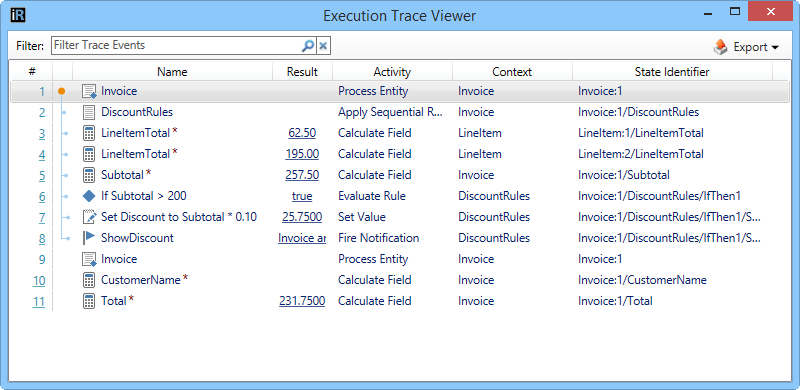800x390 pixels.
Task: Close the Execution Trace Viewer window
Action: tap(770, 11)
